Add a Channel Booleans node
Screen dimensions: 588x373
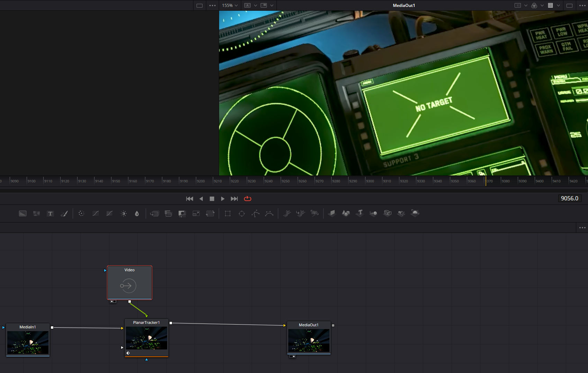[x=168, y=213]
